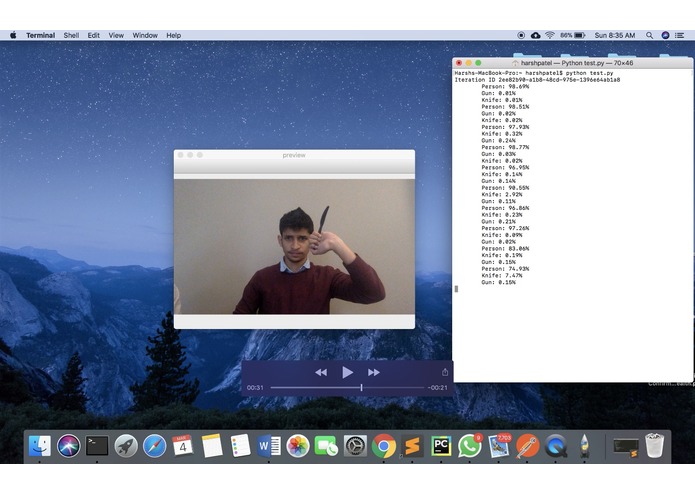
Task: Open the Trash in the dock
Action: coord(655,445)
